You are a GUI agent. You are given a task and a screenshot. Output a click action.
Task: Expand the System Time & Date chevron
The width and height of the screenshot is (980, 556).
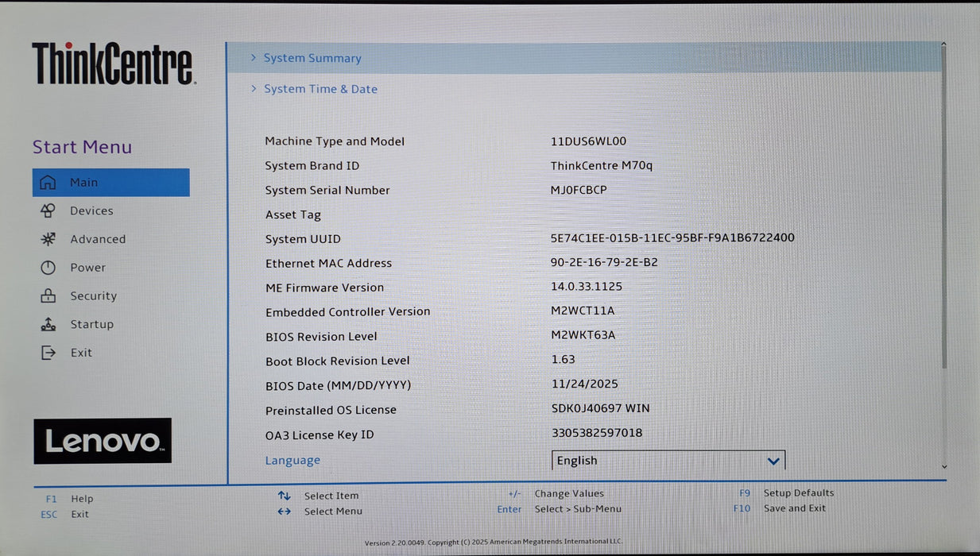(254, 88)
